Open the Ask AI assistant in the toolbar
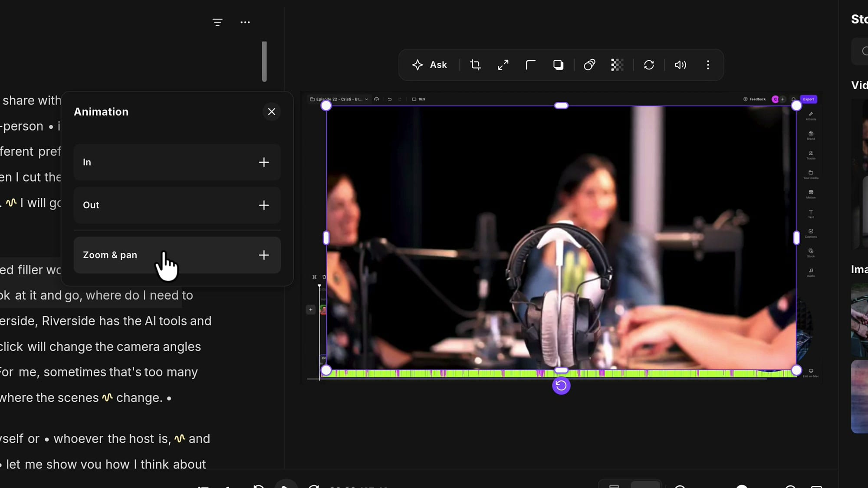The image size is (868, 488). click(x=429, y=65)
